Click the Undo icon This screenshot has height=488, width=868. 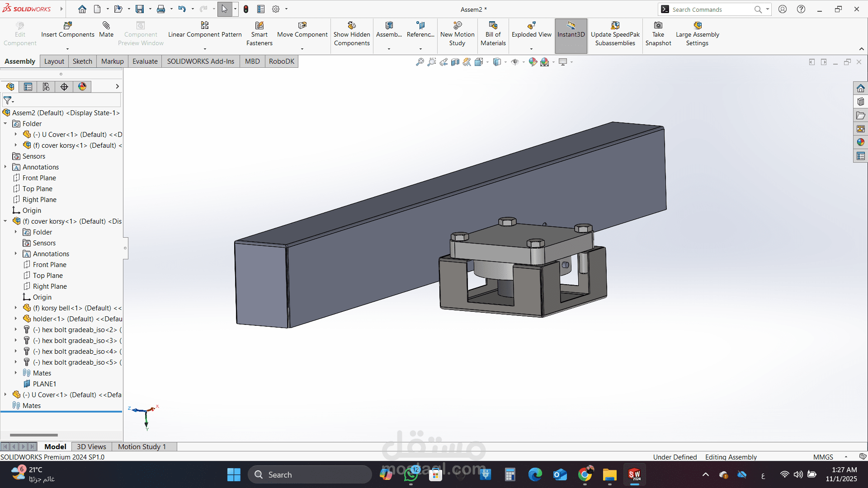[x=182, y=9]
